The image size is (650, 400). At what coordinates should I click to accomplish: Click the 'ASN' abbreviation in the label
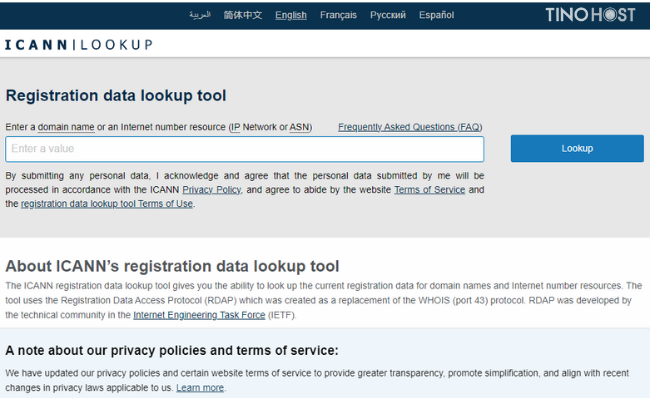coord(299,127)
